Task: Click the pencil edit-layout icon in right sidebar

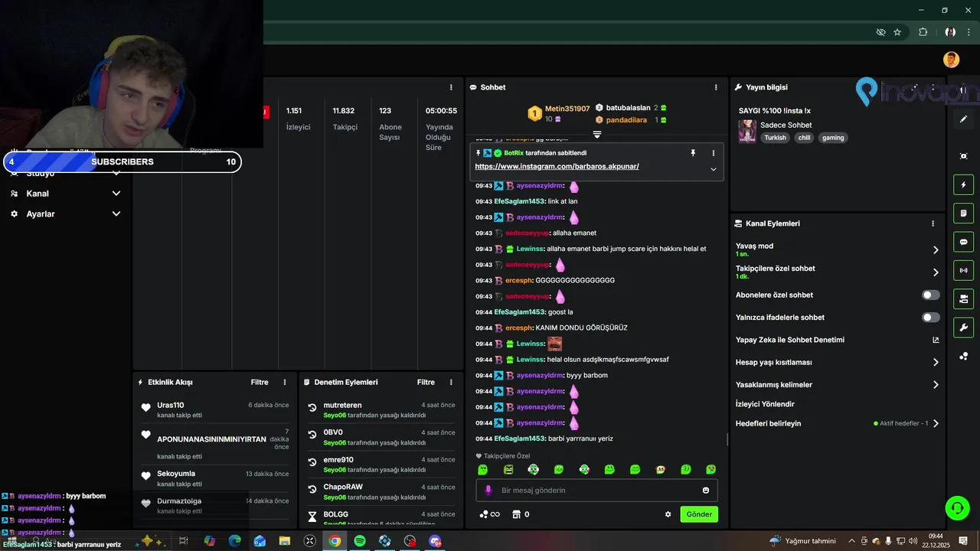Action: pyautogui.click(x=963, y=119)
